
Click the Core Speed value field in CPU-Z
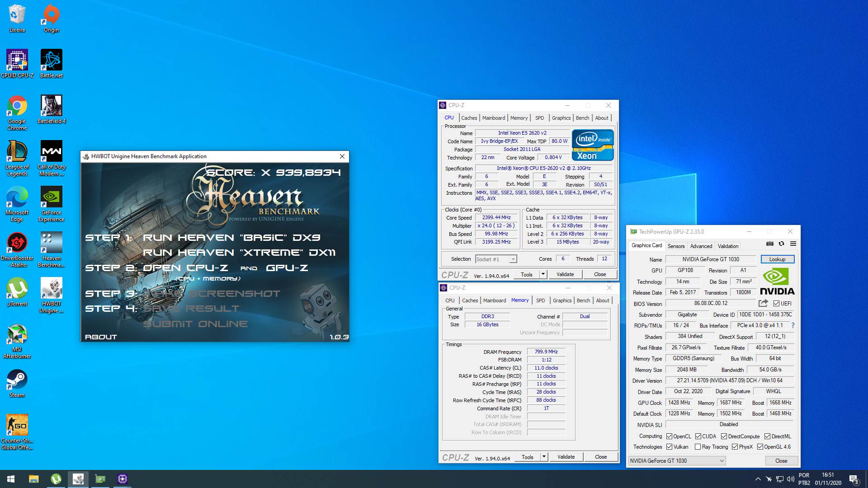pos(496,218)
